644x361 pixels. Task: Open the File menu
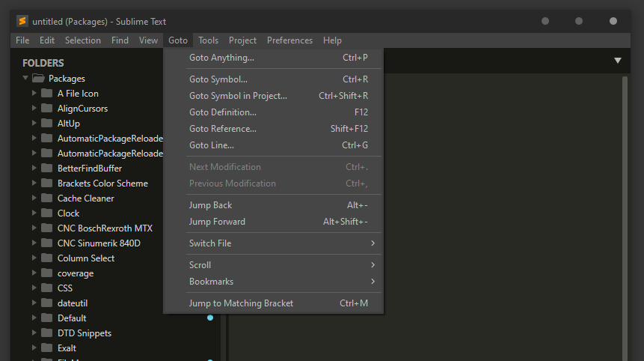[x=22, y=40]
